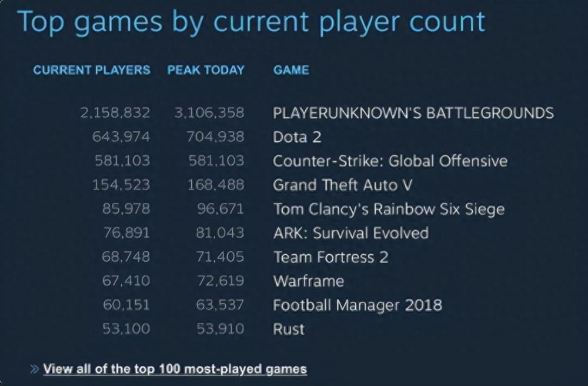
Task: Click the 2,158,832 current players value
Action: pyautogui.click(x=115, y=113)
